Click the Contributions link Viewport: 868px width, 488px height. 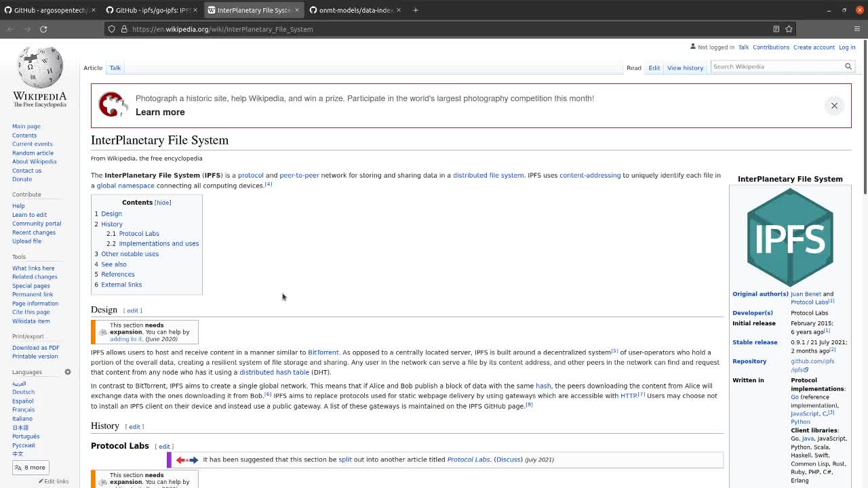point(771,47)
